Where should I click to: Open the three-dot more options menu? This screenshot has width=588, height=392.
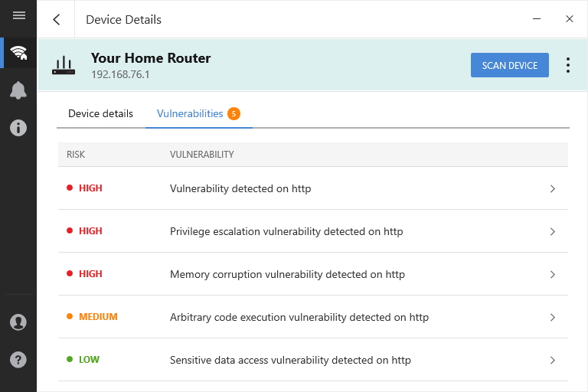pos(568,65)
